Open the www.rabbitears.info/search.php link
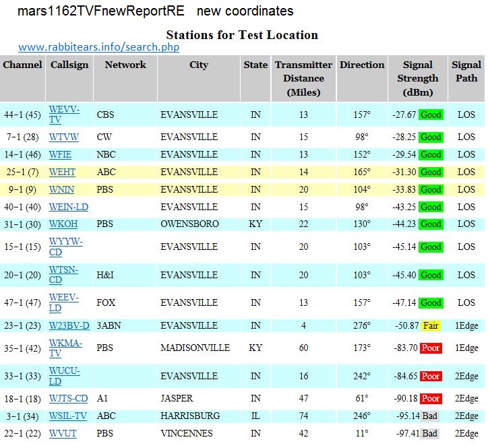The image size is (488, 448). pyautogui.click(x=98, y=47)
